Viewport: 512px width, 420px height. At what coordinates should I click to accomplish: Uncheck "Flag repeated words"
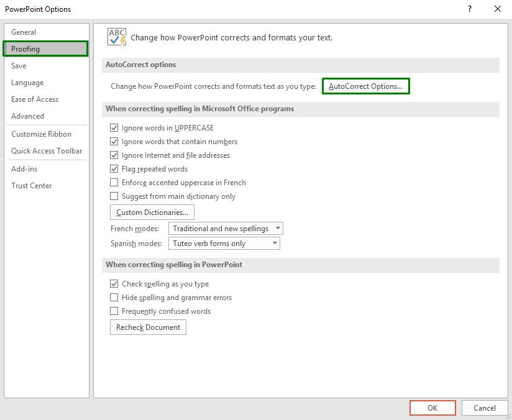coord(114,168)
